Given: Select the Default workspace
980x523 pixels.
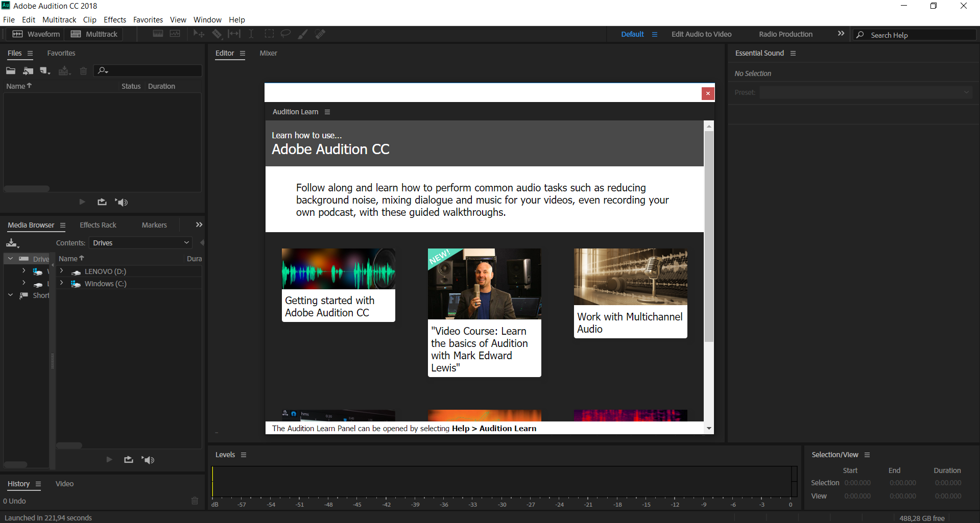Looking at the screenshot, I should click(x=632, y=34).
